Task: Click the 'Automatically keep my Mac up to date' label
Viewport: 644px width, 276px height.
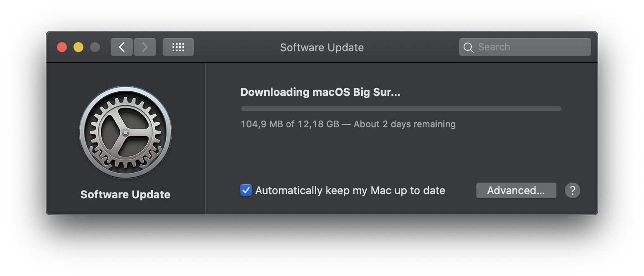Action: click(350, 190)
